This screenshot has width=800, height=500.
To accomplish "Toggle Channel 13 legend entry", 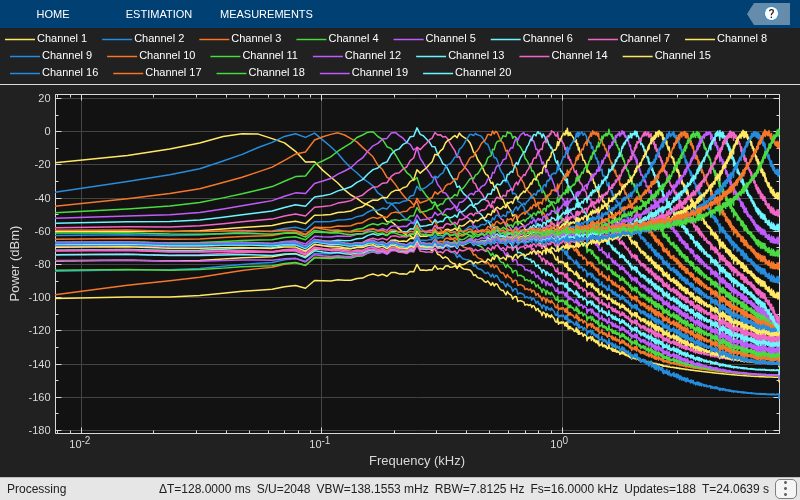I will click(x=460, y=55).
